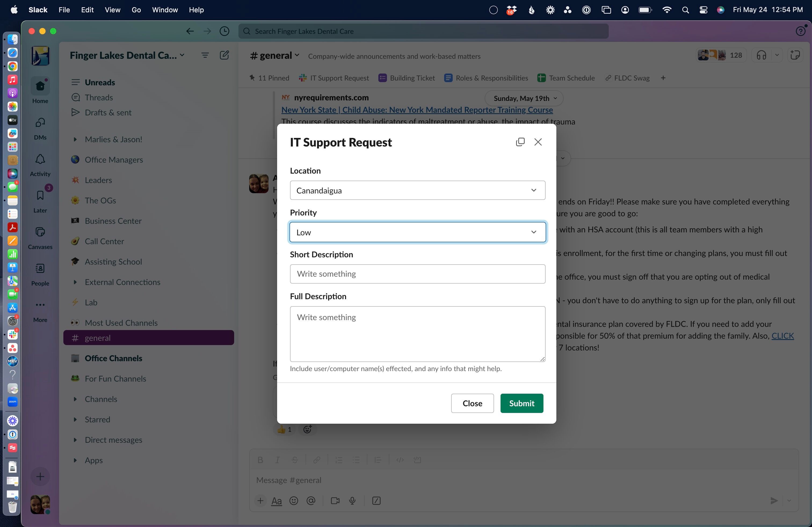This screenshot has width=812, height=527.
Task: Click the macOS Control Center icon
Action: tap(703, 10)
